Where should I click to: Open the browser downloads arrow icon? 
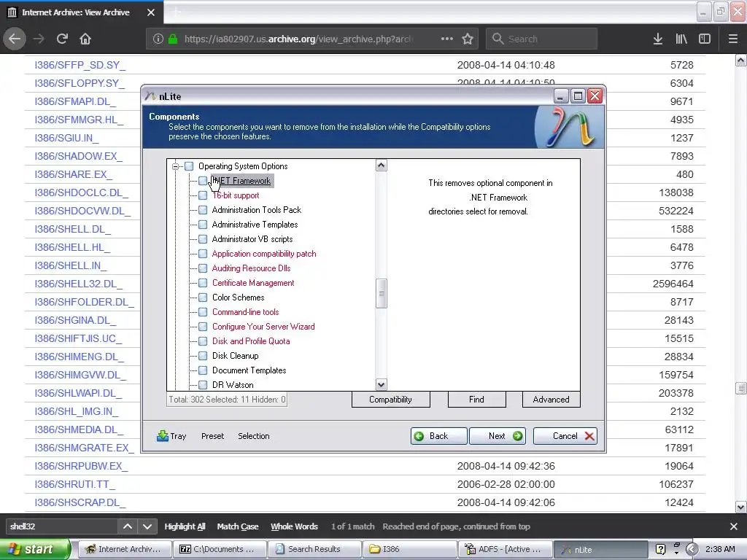[x=658, y=39]
